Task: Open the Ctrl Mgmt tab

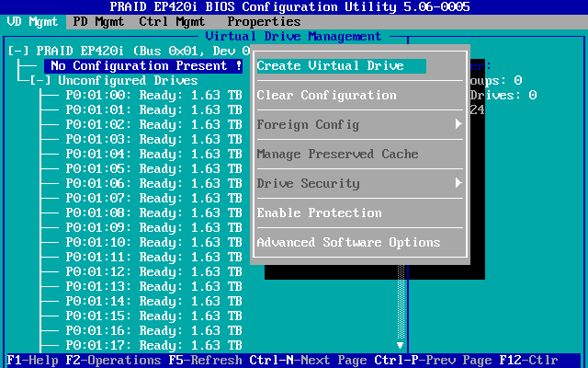Action: coord(172,21)
